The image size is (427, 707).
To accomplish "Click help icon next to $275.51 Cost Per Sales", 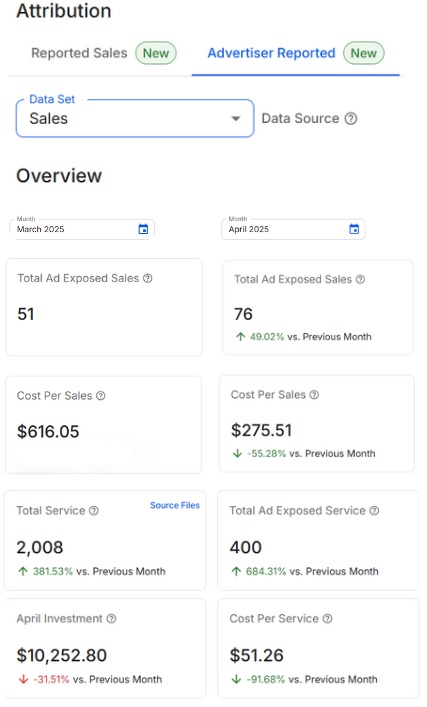I will tap(314, 395).
